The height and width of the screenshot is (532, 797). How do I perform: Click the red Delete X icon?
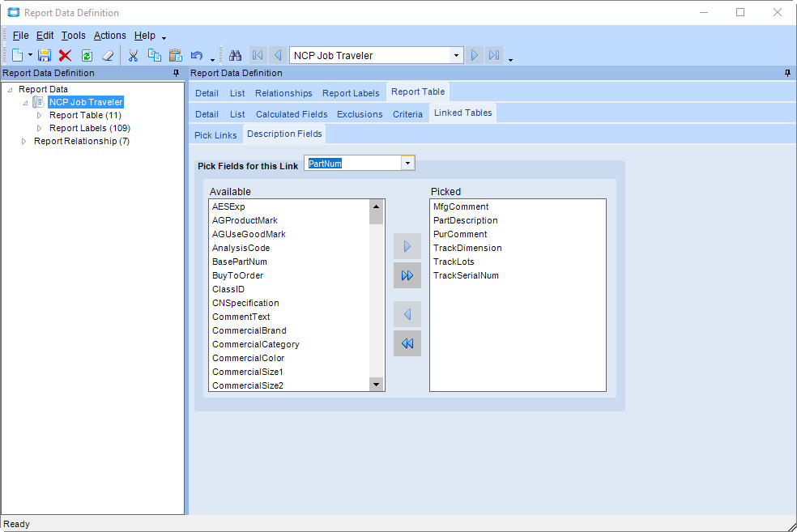point(66,56)
